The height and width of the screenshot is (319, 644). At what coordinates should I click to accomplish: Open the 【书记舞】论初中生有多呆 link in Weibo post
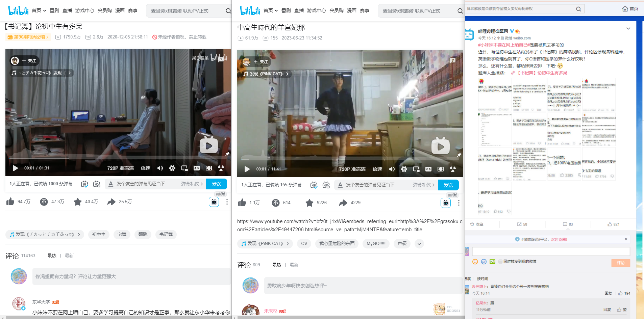(x=542, y=73)
